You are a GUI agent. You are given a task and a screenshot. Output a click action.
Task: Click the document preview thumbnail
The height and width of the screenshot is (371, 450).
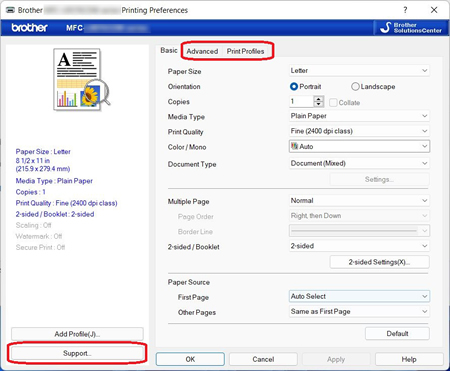point(82,79)
